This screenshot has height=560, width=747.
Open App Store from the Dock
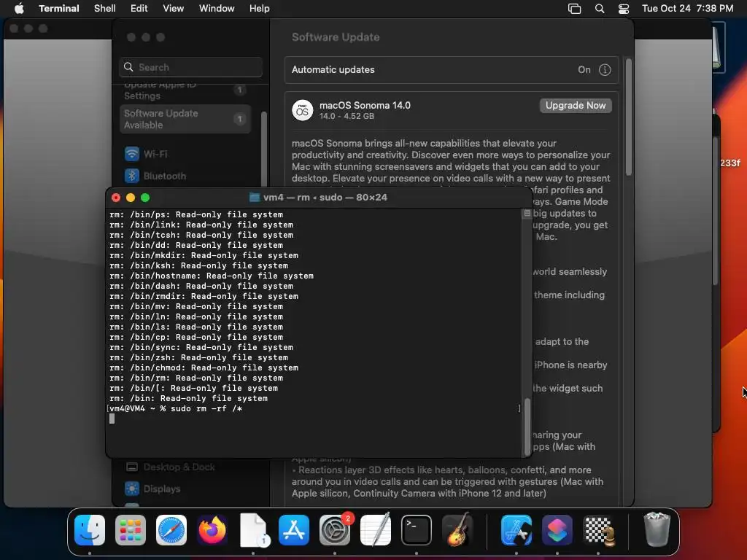pos(294,529)
